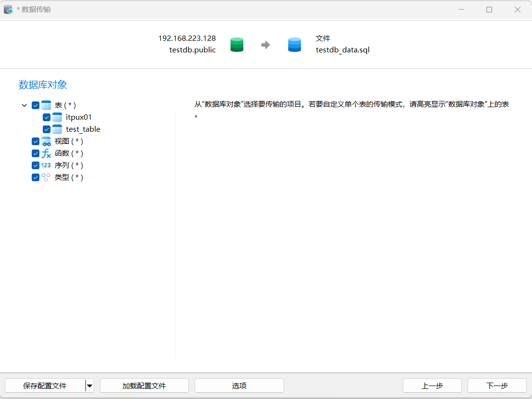Open the 选项 options button
This screenshot has height=399, width=532.
[x=239, y=386]
